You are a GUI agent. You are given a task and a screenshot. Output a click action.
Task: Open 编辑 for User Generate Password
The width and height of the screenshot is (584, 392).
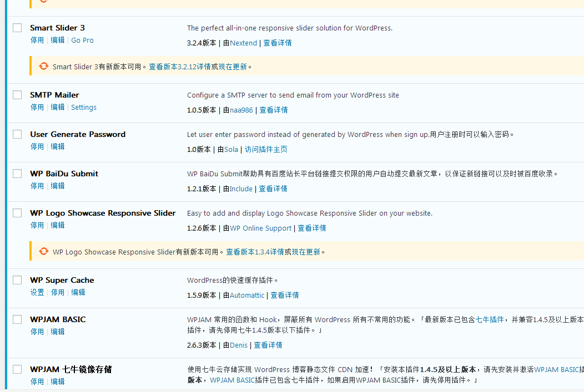click(58, 146)
